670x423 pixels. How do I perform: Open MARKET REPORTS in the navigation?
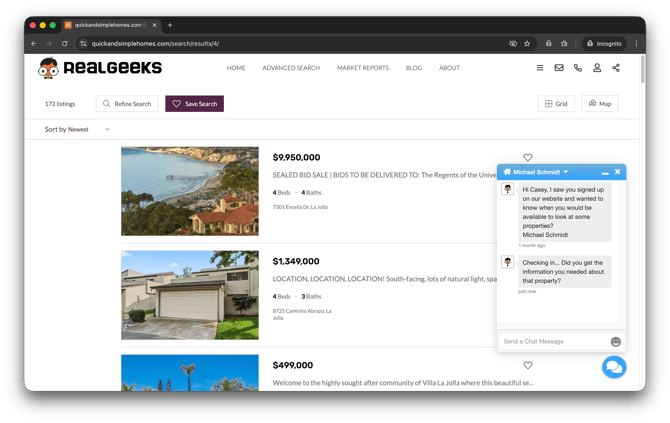pyautogui.click(x=363, y=68)
